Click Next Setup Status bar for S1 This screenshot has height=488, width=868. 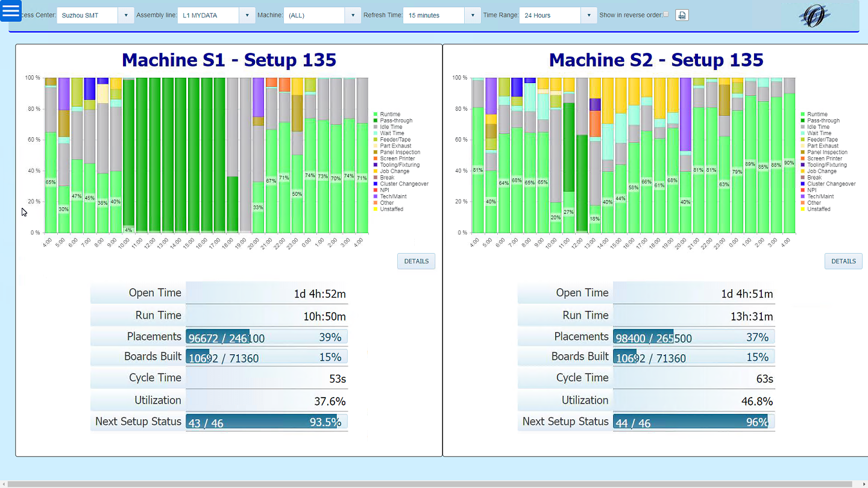click(x=266, y=422)
